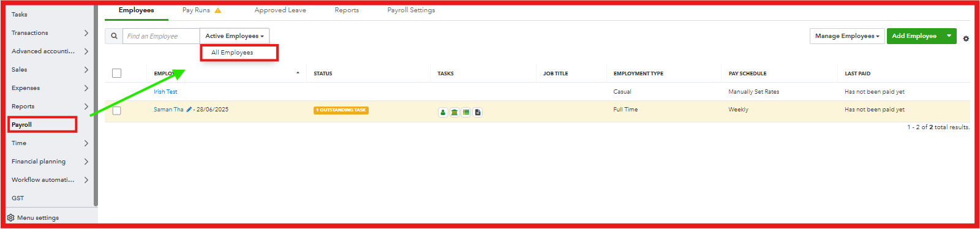The height and width of the screenshot is (229, 980).
Task: Open the Active Employees filter dropdown
Action: [x=235, y=36]
